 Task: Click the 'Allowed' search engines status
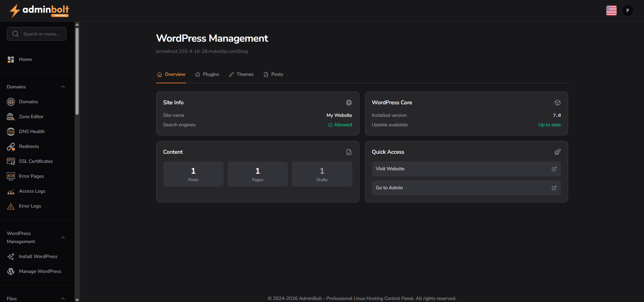click(x=340, y=125)
